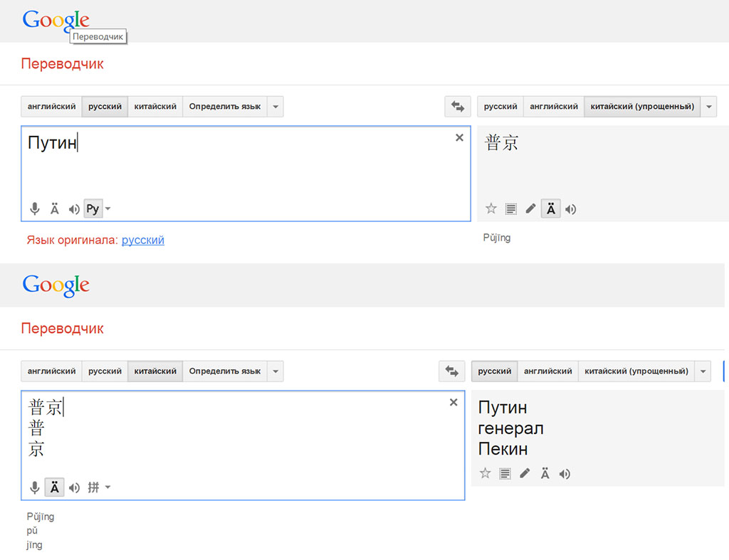Click the bottom Google logo
Viewport: 729px width, 560px height.
pos(56,285)
